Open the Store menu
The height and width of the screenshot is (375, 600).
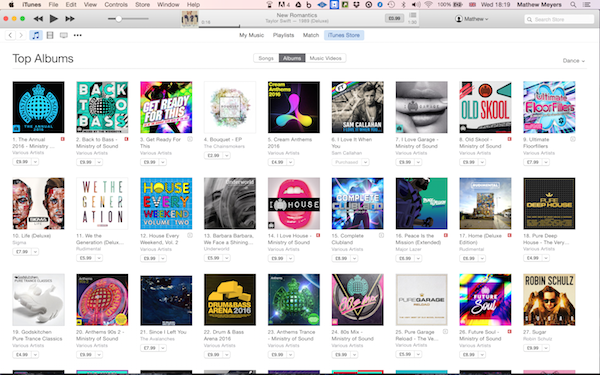142,5
